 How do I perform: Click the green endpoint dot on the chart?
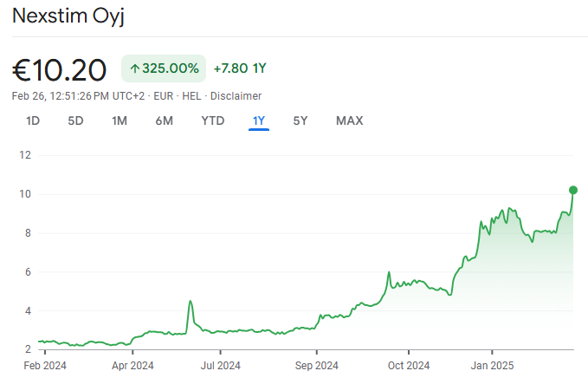coord(573,190)
